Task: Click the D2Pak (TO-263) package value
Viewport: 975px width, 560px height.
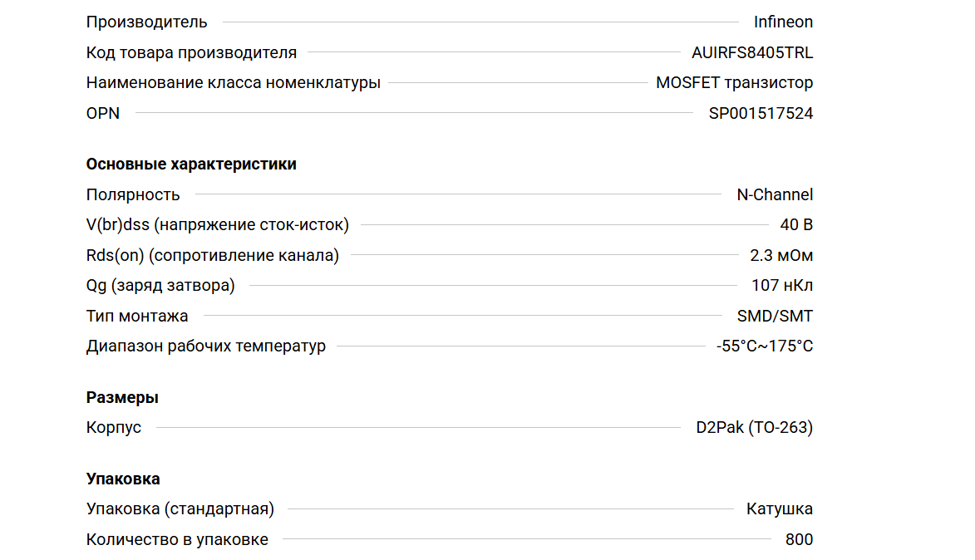Action: (x=754, y=428)
